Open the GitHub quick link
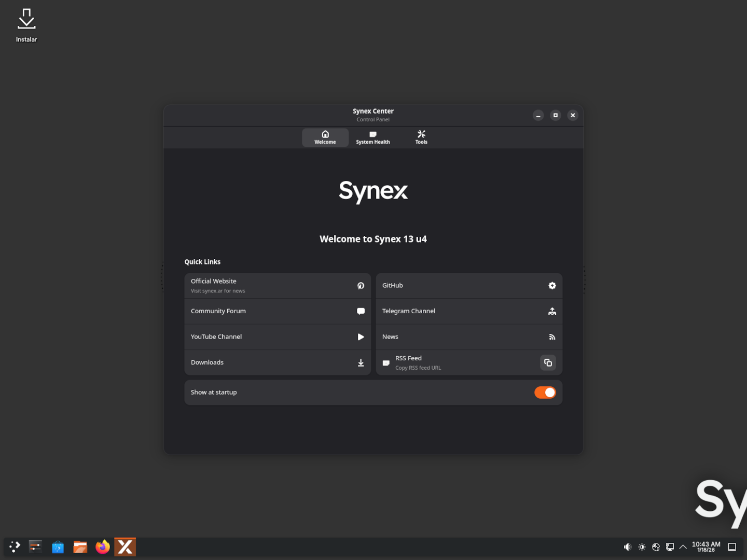The height and width of the screenshot is (560, 747). [468, 286]
